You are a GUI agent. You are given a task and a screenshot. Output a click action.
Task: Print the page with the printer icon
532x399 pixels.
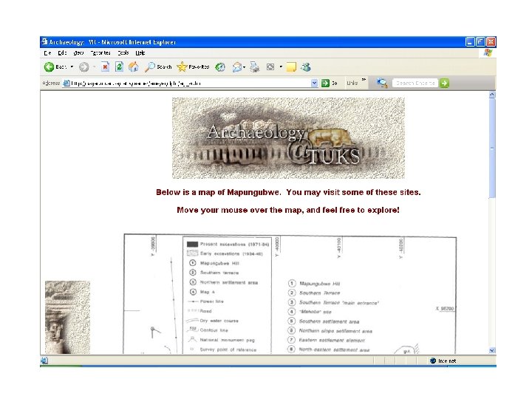[x=254, y=67]
